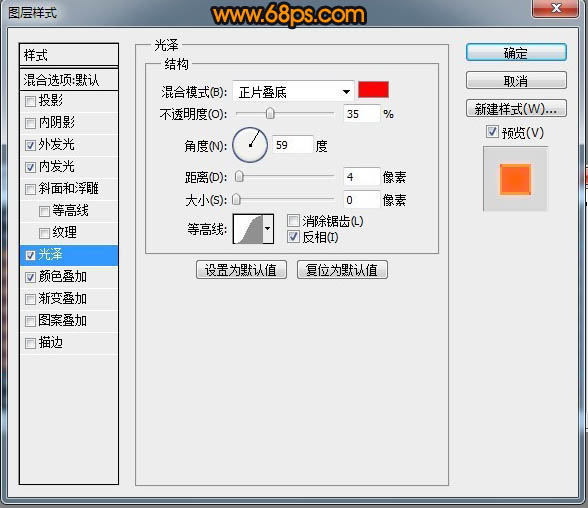
Task: Enable the 渐变叠加 gradient overlay checkbox
Action: pos(30,300)
